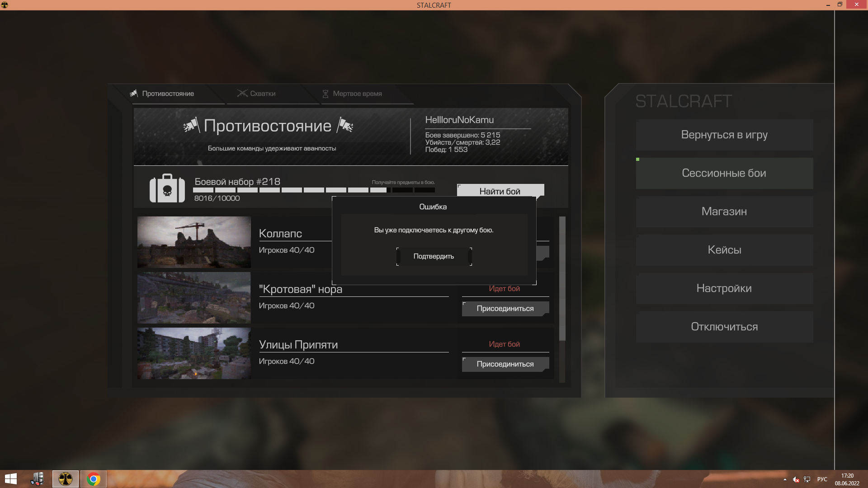The height and width of the screenshot is (488, 868).
Task: Click the battle kit skull briefcase icon
Action: [x=167, y=188]
